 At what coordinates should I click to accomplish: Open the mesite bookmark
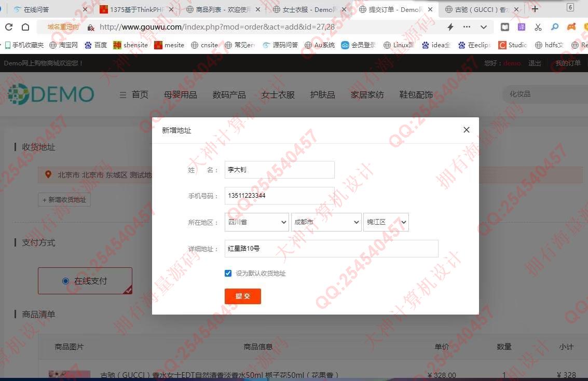(x=169, y=45)
